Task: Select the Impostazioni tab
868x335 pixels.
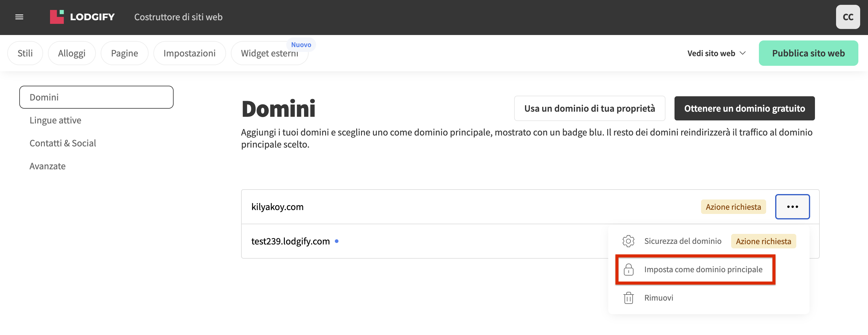Action: [189, 53]
